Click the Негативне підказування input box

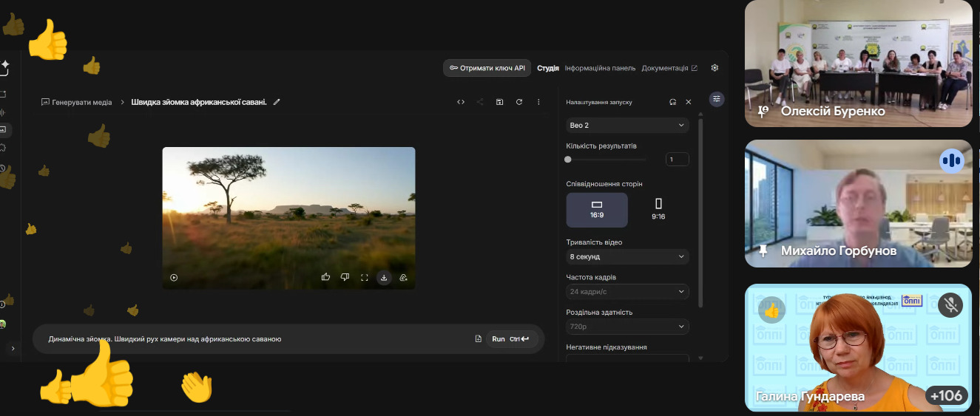click(x=627, y=358)
